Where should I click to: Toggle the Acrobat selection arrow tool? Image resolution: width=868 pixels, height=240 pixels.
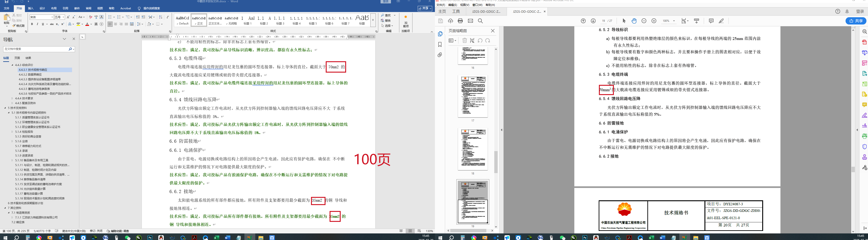pos(624,21)
